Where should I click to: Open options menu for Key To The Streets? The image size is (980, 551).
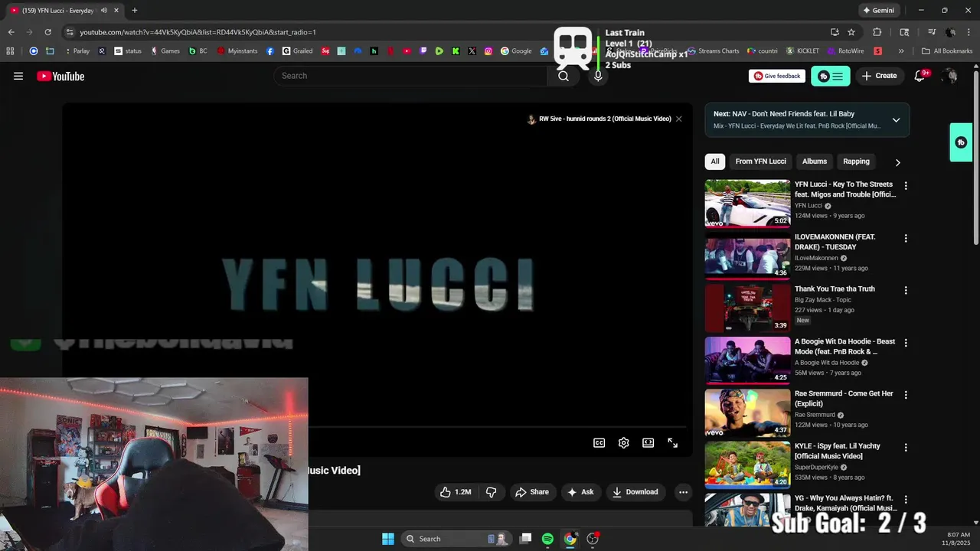coord(906,186)
